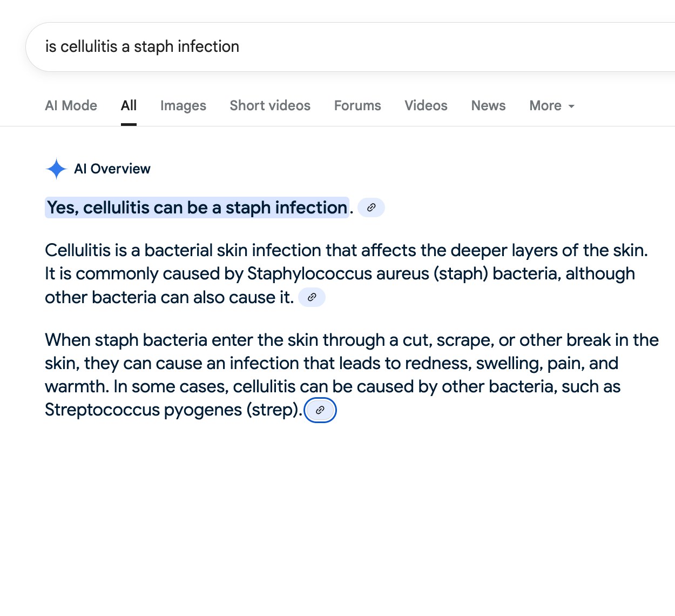Go to the Forums tab
675x616 pixels.
(x=357, y=106)
